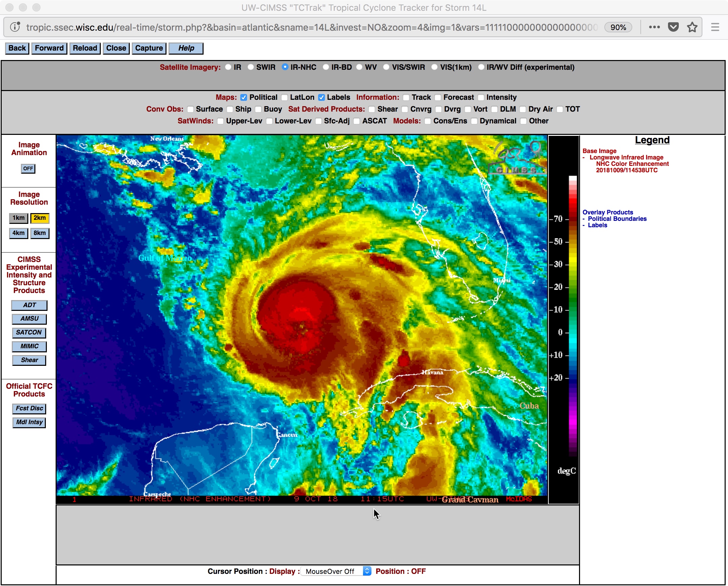This screenshot has height=586, width=728.
Task: Open the ADT intensity product
Action: point(29,305)
